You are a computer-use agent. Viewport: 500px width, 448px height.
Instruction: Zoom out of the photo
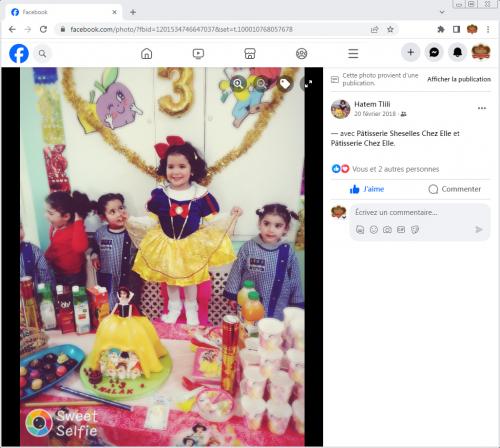(261, 83)
